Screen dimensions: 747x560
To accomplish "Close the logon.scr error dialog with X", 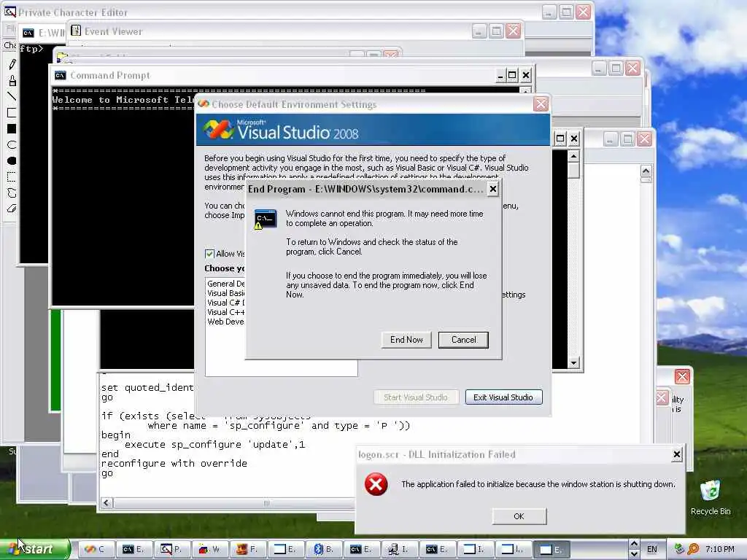I will coord(676,454).
